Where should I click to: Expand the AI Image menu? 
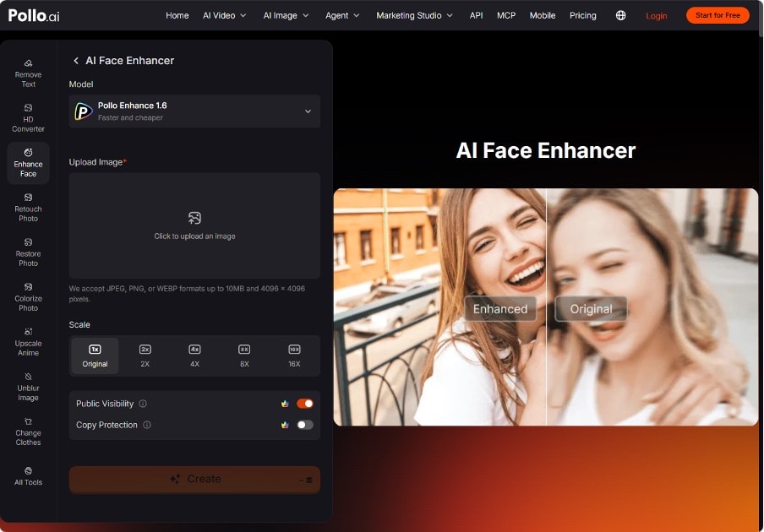coord(286,15)
